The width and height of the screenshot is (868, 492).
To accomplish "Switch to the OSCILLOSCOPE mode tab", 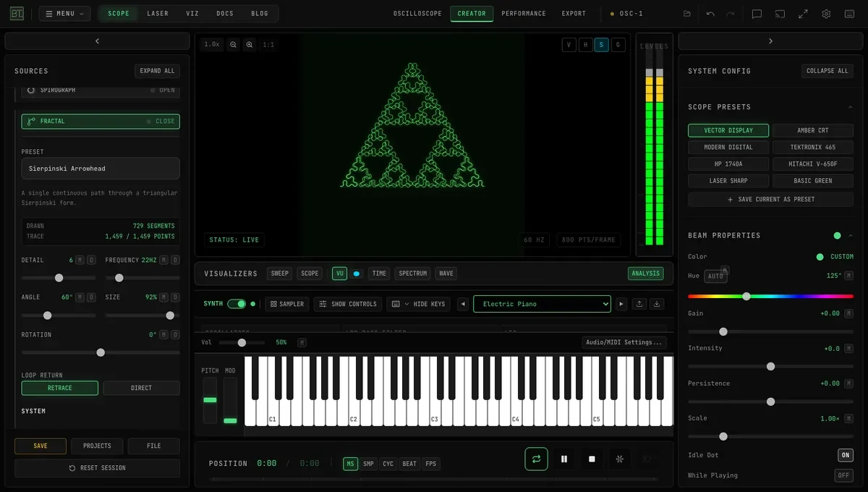I will point(417,14).
